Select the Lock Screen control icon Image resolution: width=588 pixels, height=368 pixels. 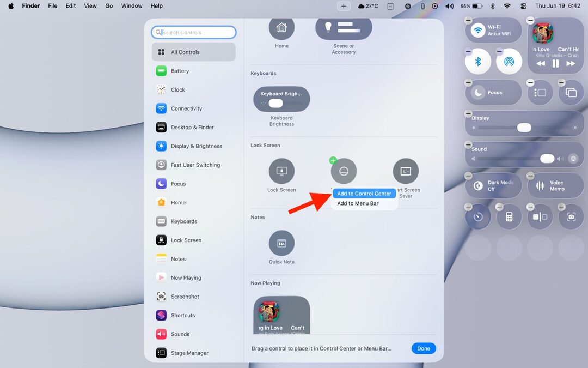pyautogui.click(x=281, y=171)
